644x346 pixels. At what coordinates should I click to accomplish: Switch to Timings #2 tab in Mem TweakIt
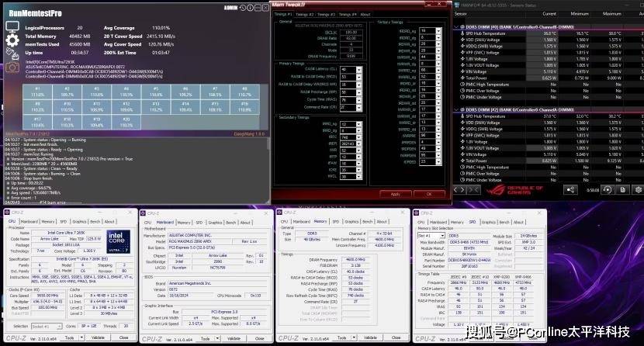[x=305, y=14]
